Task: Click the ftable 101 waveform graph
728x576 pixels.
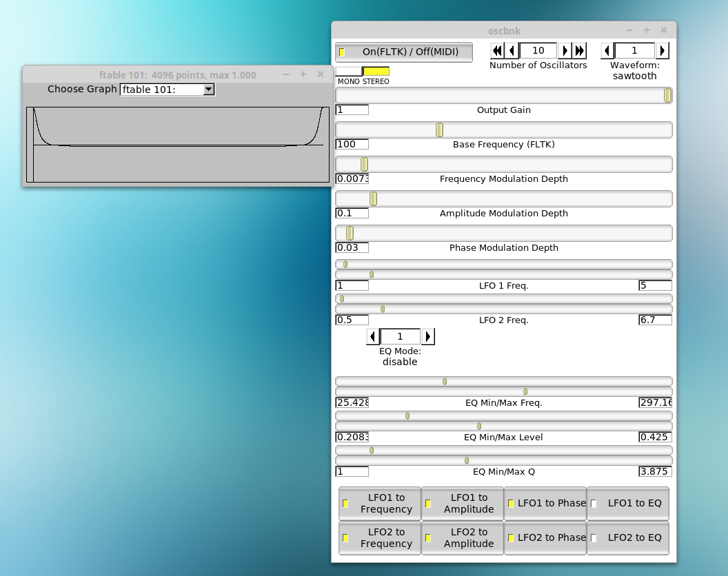Action: [178, 145]
